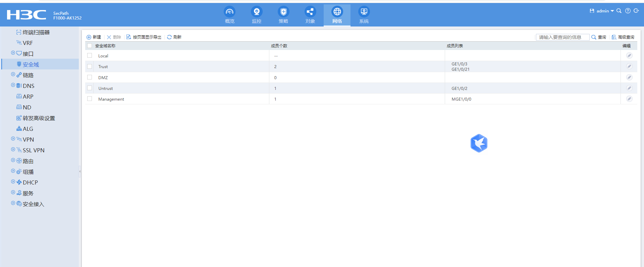
Task: Select the 网络 network tab
Action: pos(337,15)
